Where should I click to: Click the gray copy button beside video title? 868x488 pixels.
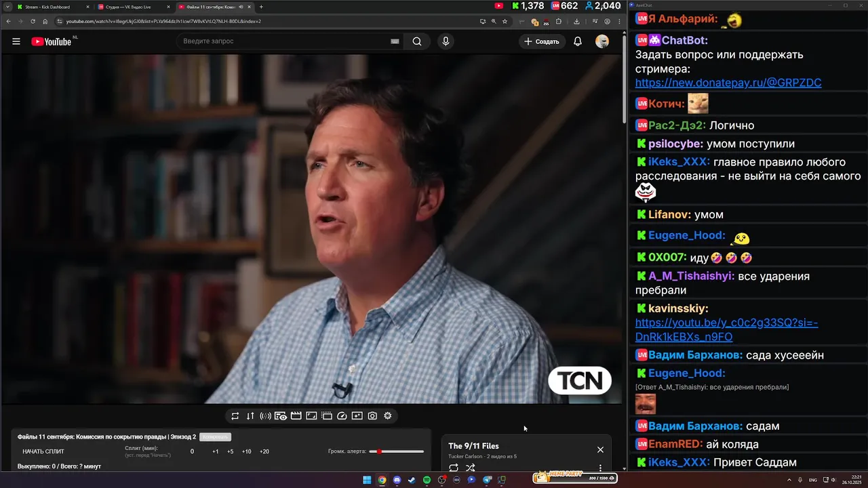point(215,437)
